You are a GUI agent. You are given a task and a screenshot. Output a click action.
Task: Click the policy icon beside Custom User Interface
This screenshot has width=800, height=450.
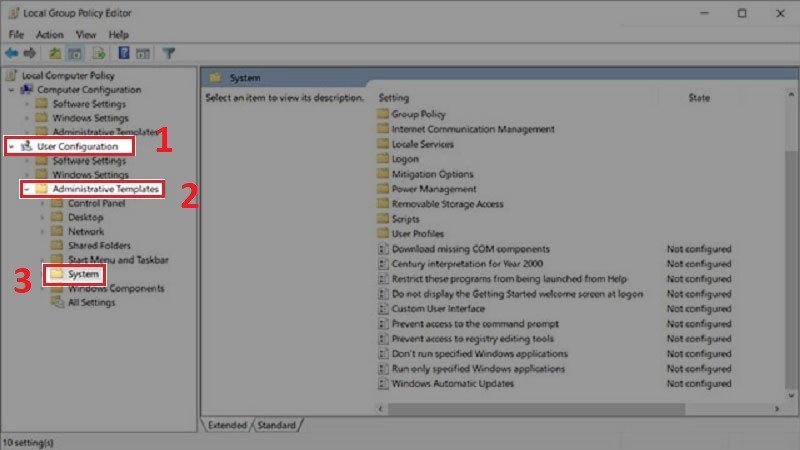[x=383, y=309]
